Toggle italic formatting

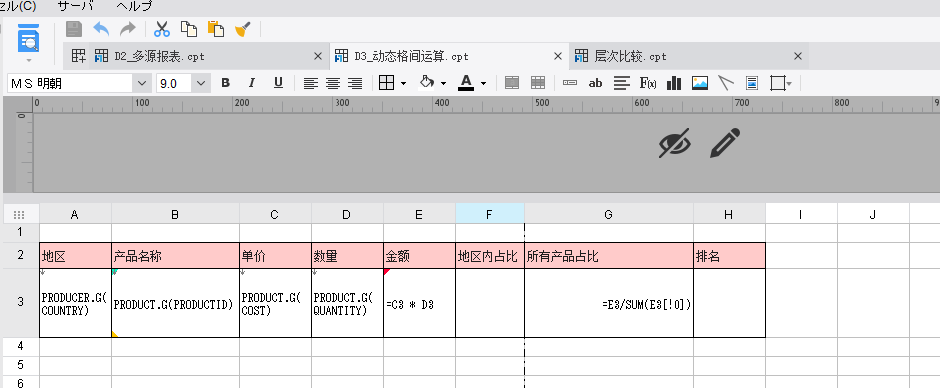click(x=252, y=83)
